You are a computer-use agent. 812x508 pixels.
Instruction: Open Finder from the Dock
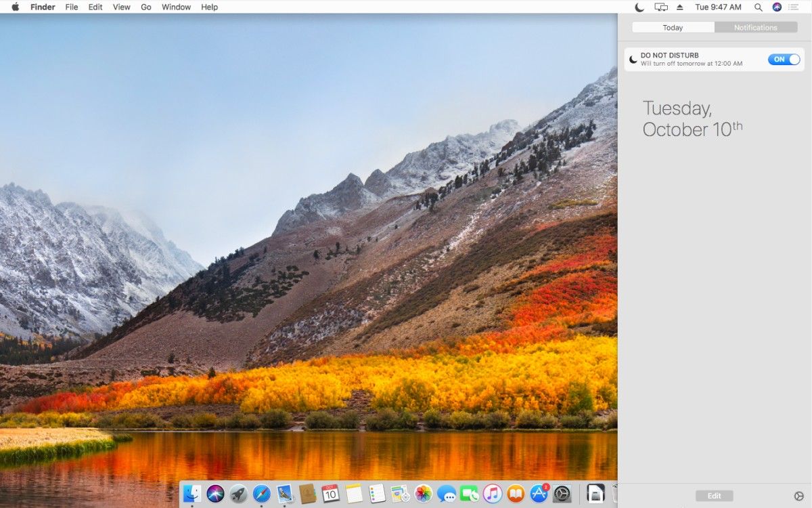(192, 494)
